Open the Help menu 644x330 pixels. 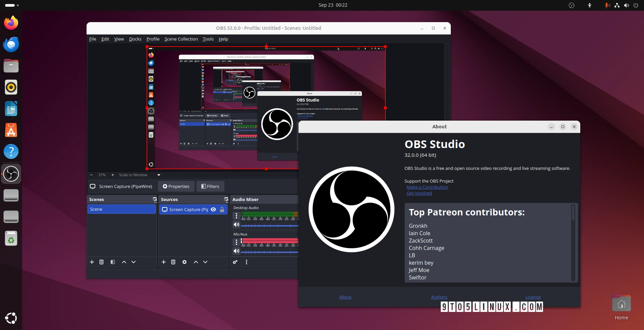click(x=223, y=39)
